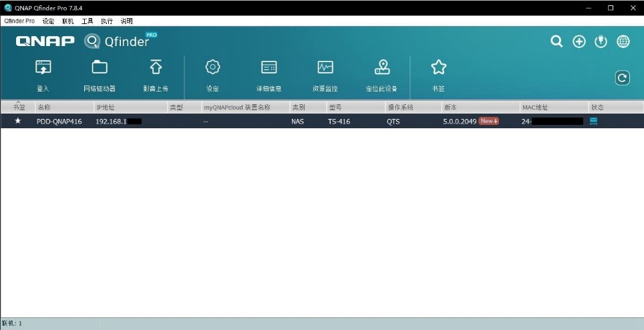Open the globe language icon
Viewport: 644px width, 330px height.
pos(623,41)
